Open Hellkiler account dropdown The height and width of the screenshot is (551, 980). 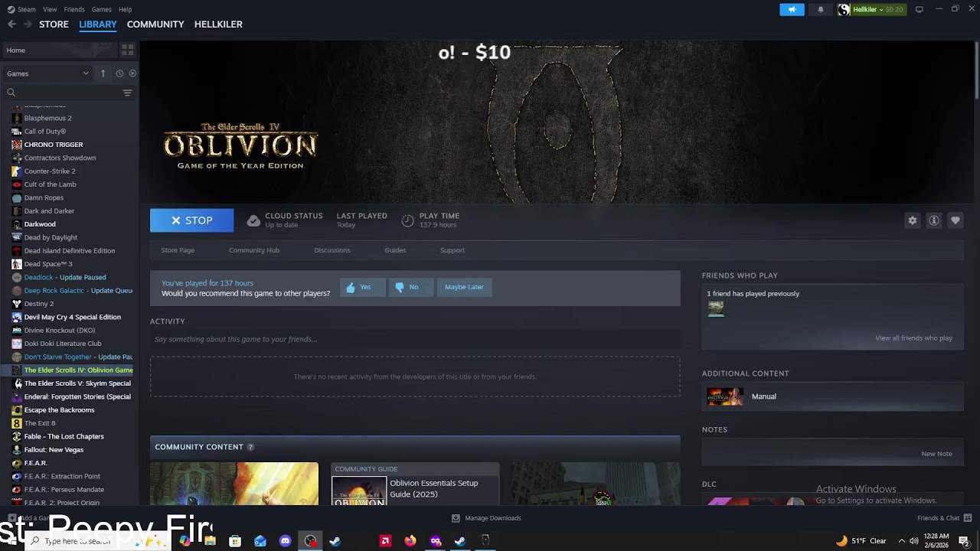click(x=872, y=9)
